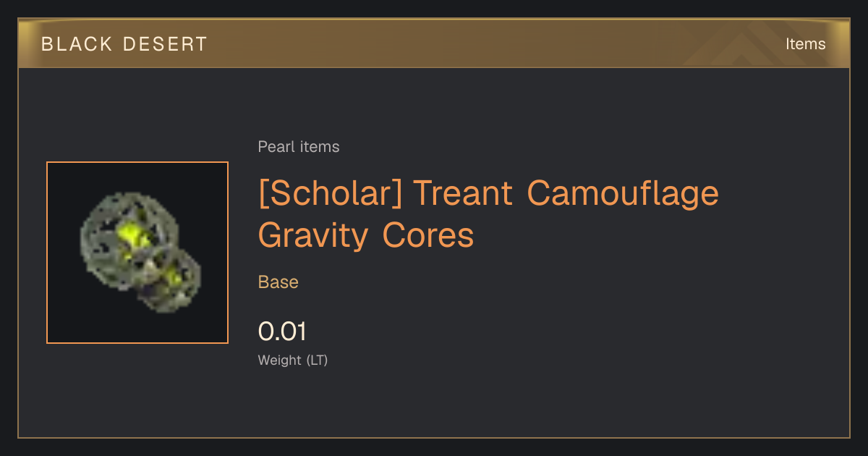Open the Pearl items category
868x456 pixels.
pos(299,147)
